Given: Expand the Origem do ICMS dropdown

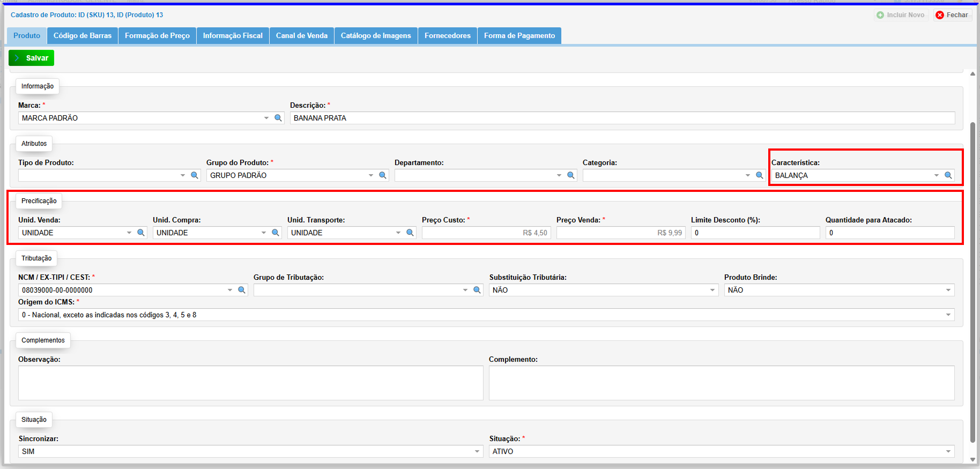Looking at the screenshot, I should click(x=948, y=315).
